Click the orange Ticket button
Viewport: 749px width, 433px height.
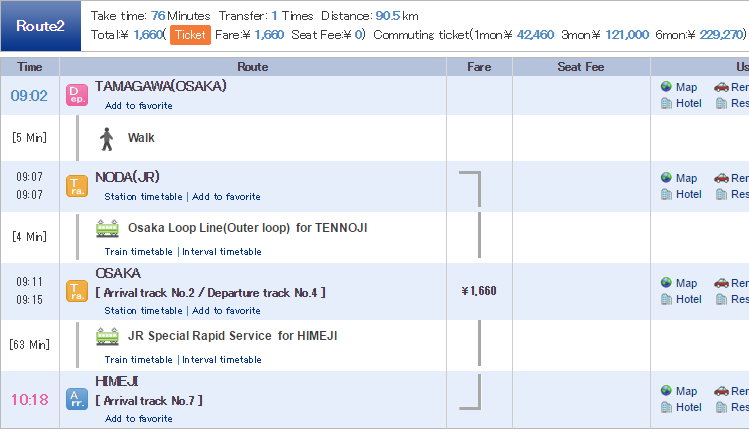click(190, 35)
